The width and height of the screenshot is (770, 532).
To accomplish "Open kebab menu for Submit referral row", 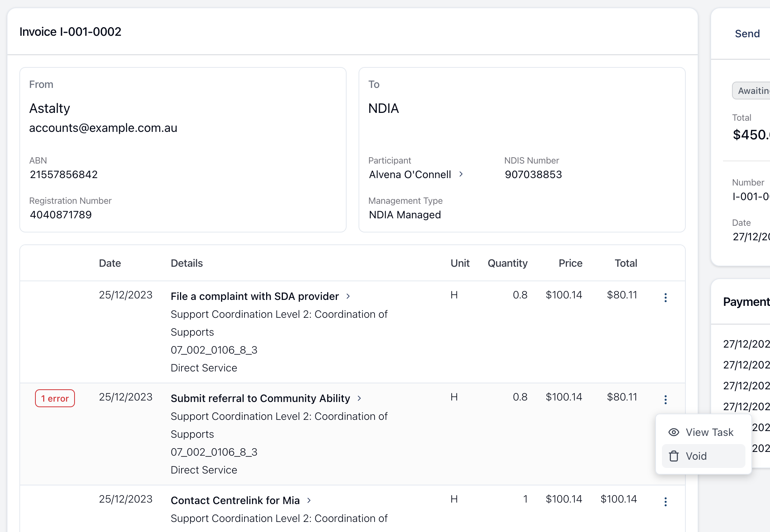I will click(x=665, y=399).
